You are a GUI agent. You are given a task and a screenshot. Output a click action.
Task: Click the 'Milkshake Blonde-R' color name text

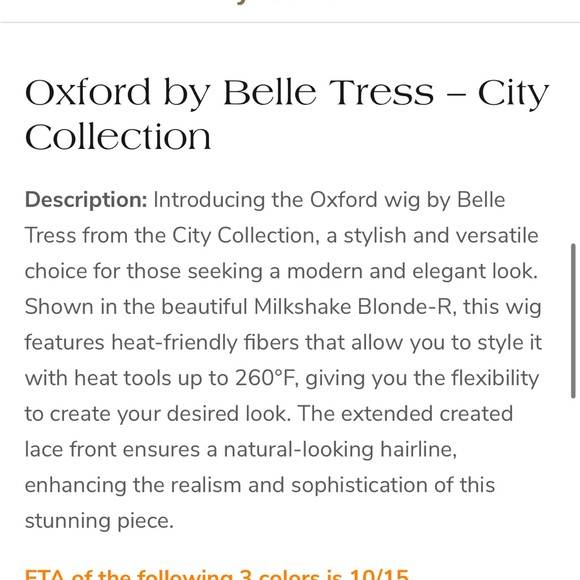click(353, 307)
